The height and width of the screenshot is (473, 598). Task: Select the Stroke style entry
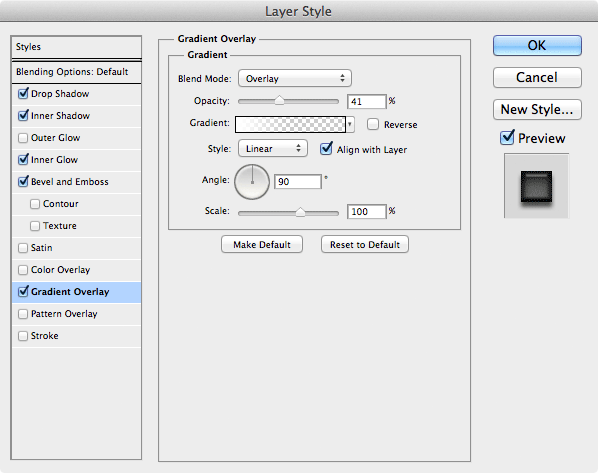point(76,336)
